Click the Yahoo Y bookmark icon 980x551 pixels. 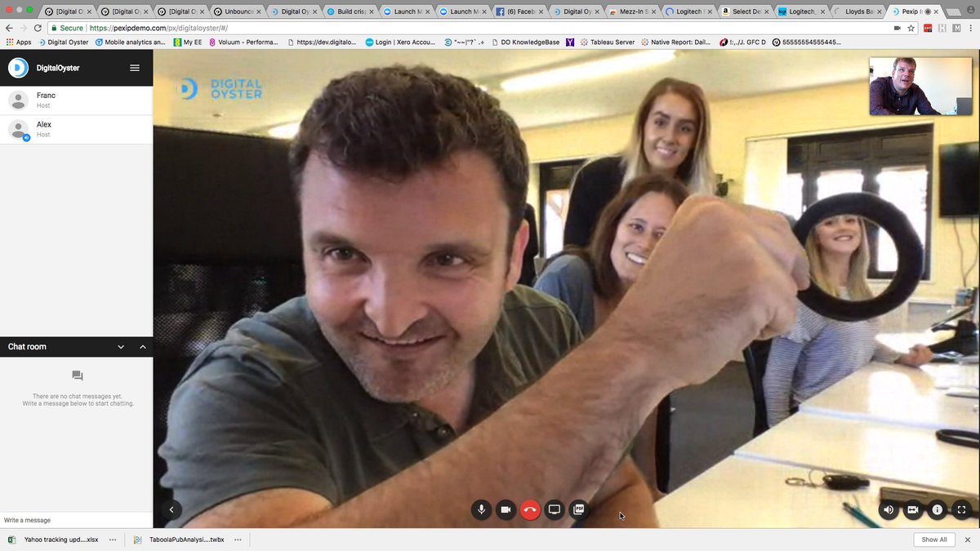coord(569,42)
